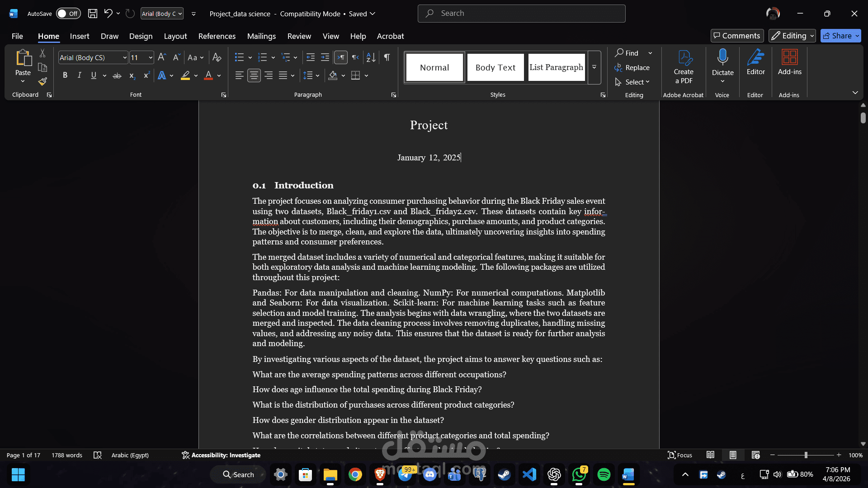The height and width of the screenshot is (488, 868).
Task: Toggle Bold formatting
Action: 65,75
